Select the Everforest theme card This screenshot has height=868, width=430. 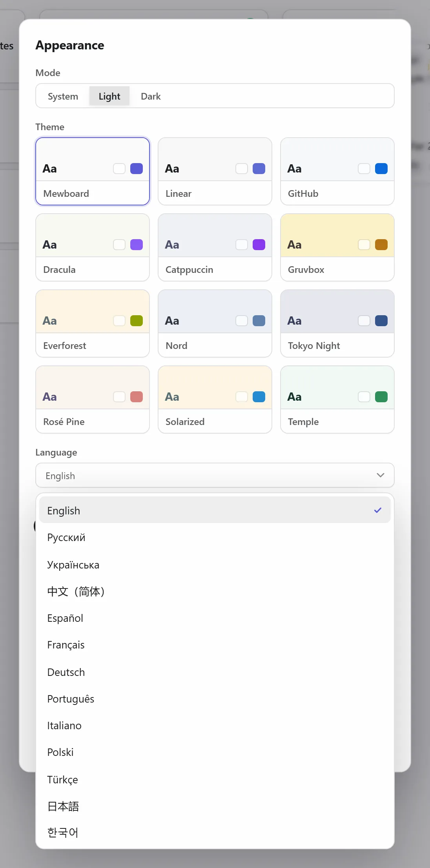coord(93,323)
